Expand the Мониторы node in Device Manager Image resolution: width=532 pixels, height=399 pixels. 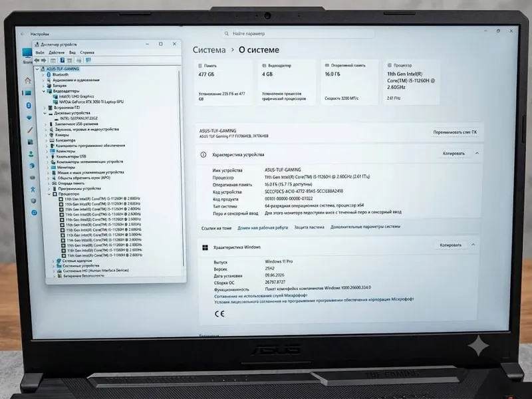48,168
